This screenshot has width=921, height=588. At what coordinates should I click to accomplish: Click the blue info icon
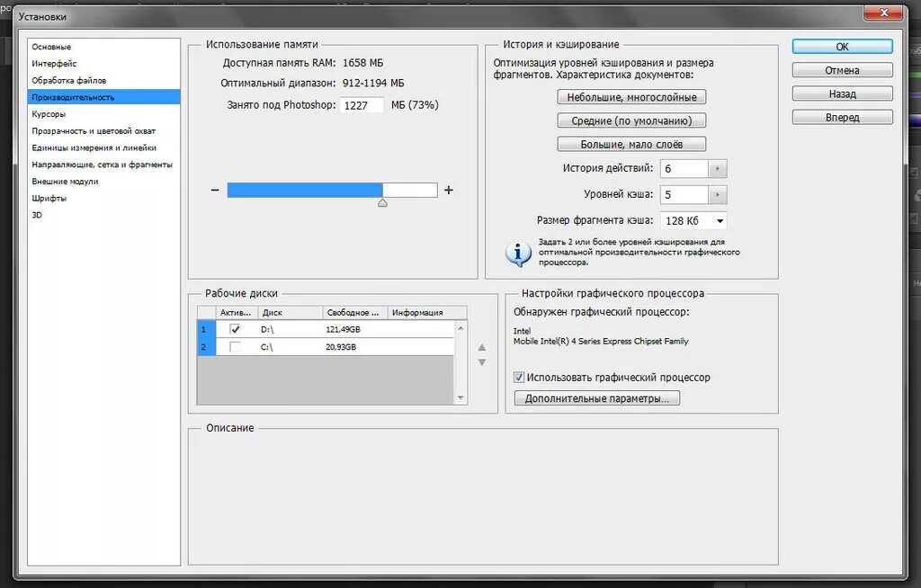[518, 254]
